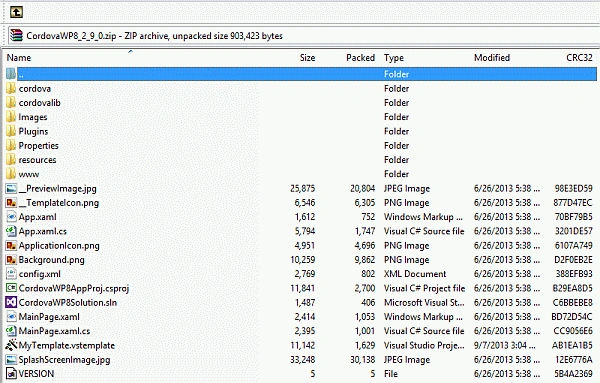600x383 pixels.
Task: Click the archive path text CordovaWP8_2_9_0.zip
Action: 71,36
